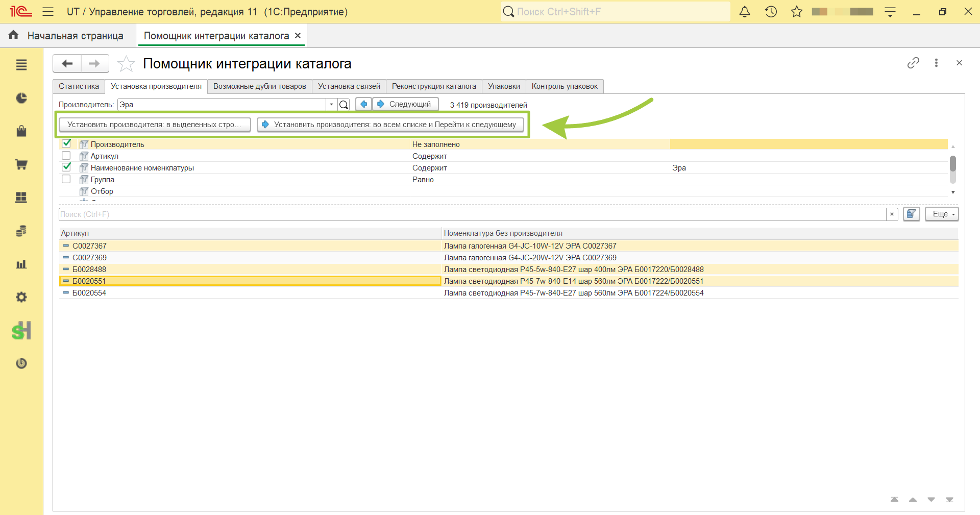Add this page to favorites star
Screen dimensions: 980x515
(126, 64)
